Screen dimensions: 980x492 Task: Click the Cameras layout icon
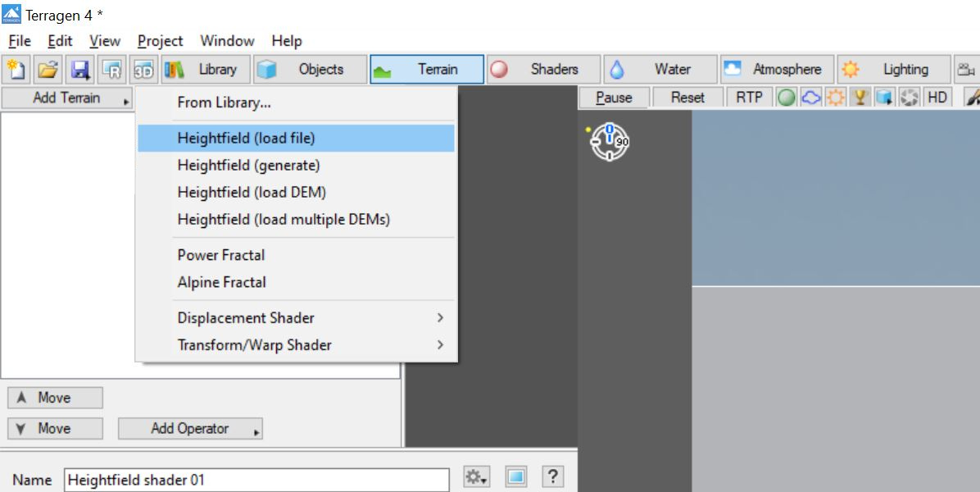[x=968, y=70]
